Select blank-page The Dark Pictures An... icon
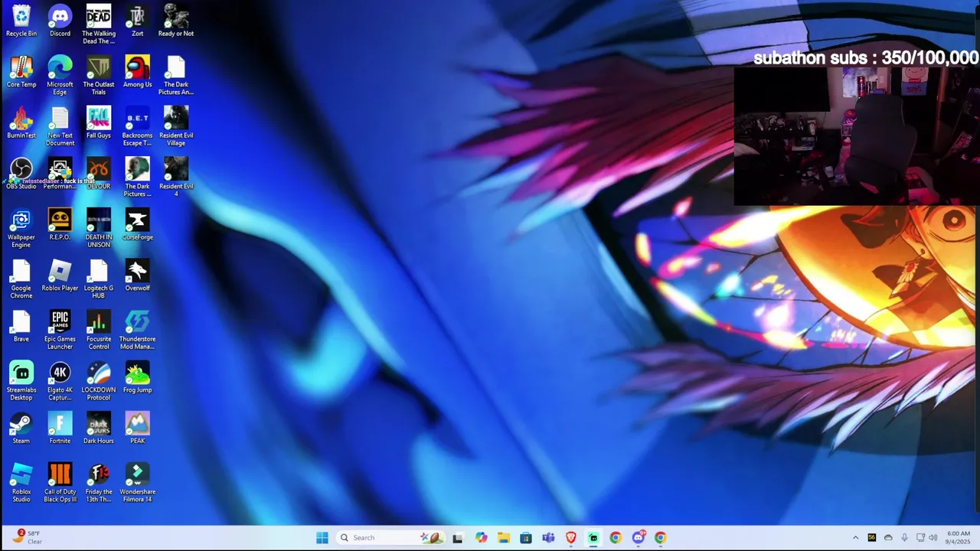This screenshot has width=980, height=551. coord(176,76)
